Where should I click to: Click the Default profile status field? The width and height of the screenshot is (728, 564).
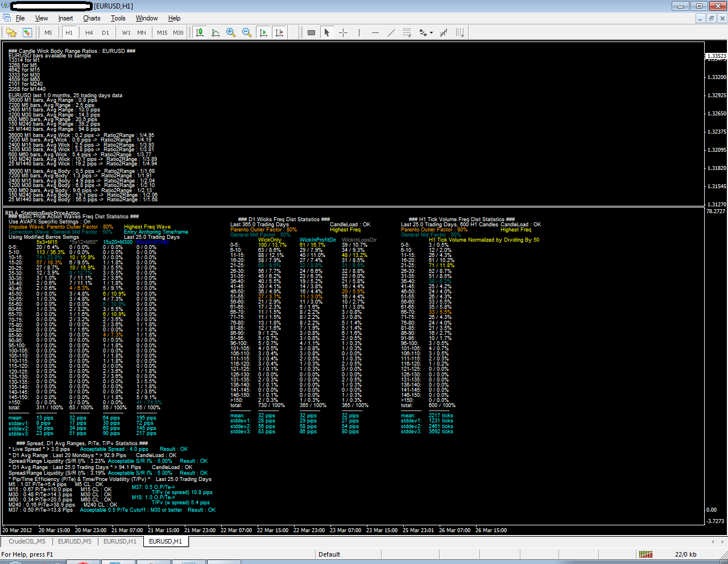point(329,554)
